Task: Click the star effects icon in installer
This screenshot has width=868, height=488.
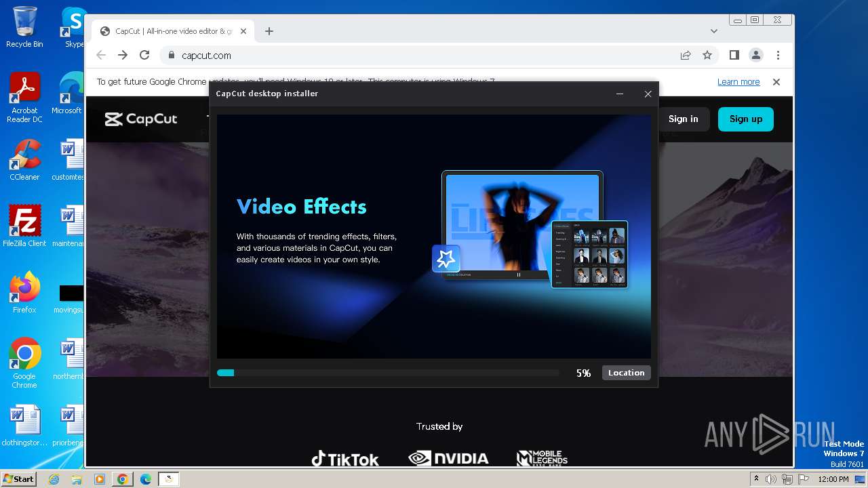Action: click(x=446, y=259)
